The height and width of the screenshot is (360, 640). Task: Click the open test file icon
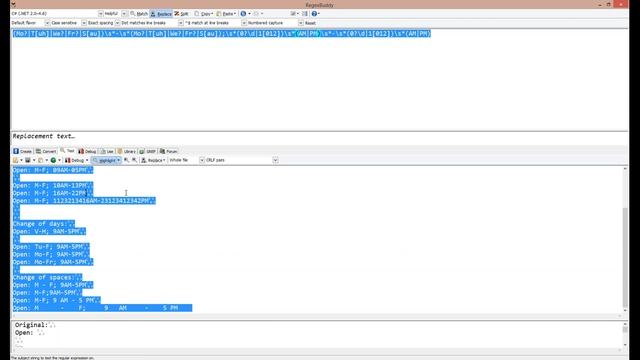pos(16,160)
